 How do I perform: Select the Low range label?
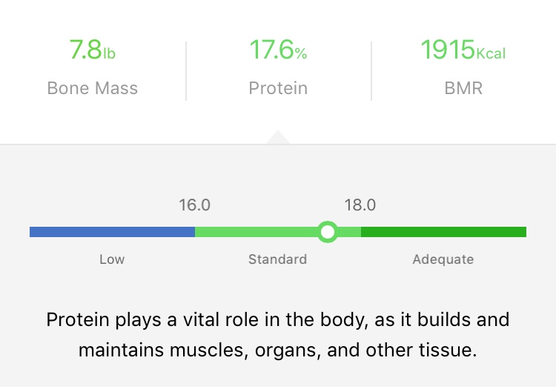112,259
